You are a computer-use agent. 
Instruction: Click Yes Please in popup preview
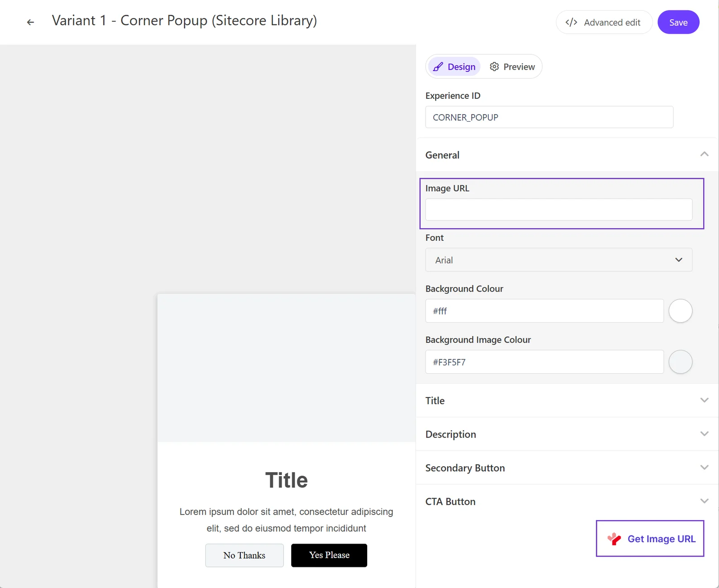[x=329, y=555]
